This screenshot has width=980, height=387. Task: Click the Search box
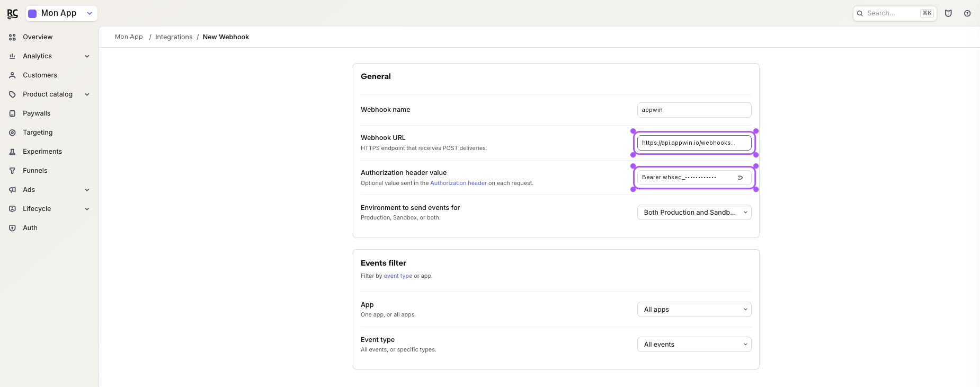(x=895, y=13)
